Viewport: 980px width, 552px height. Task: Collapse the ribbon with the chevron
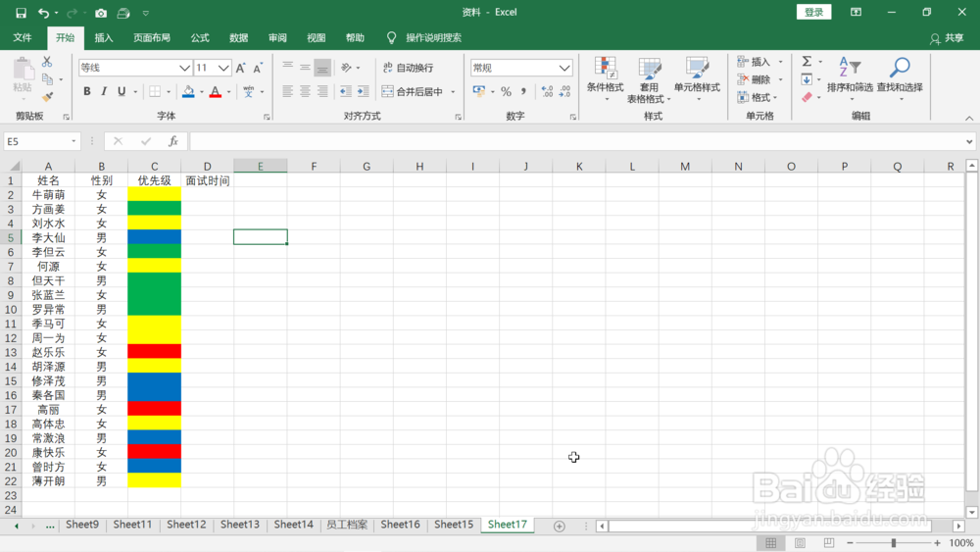969,119
